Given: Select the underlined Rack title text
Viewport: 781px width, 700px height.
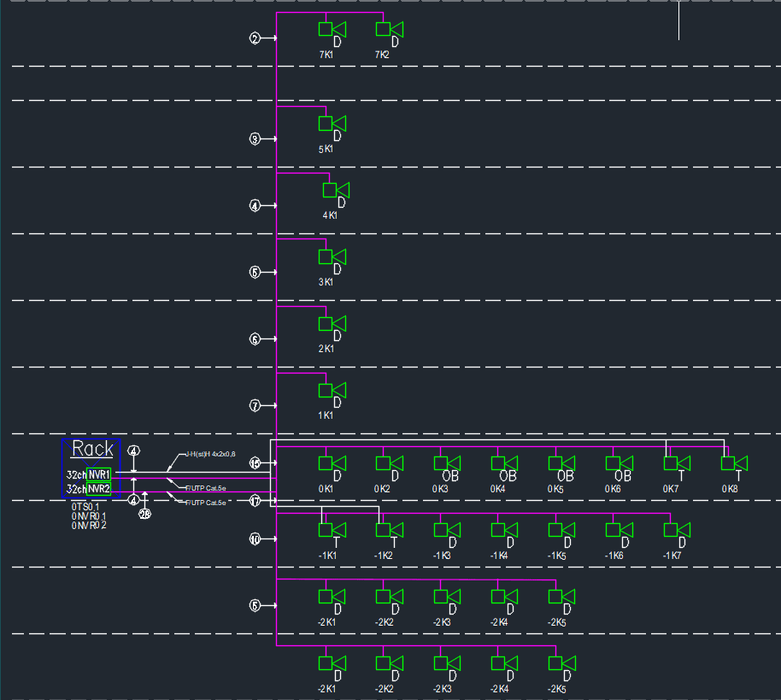Looking at the screenshot, I should pos(92,449).
